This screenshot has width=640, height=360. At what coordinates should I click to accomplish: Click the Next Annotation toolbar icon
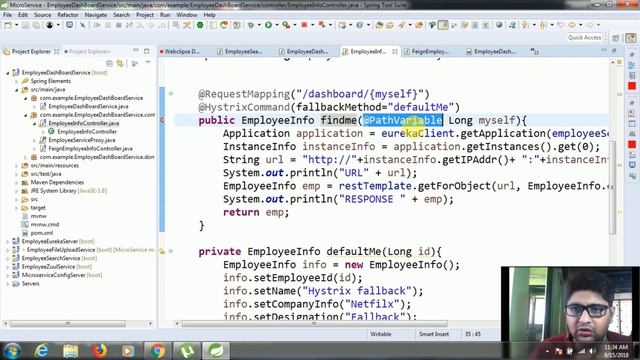526,25
